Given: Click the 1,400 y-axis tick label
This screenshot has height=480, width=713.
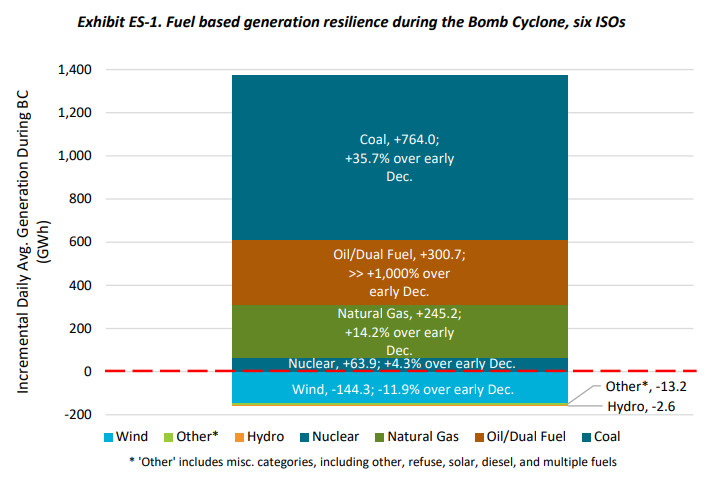Looking at the screenshot, I should [x=70, y=70].
